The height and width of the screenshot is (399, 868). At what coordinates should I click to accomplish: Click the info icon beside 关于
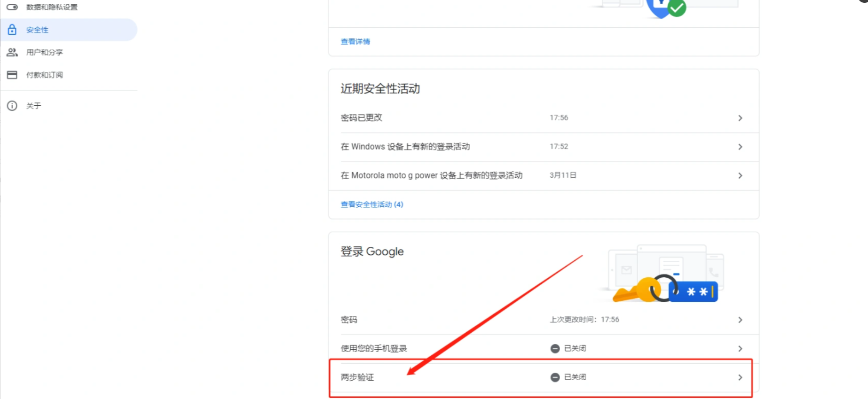click(x=12, y=106)
